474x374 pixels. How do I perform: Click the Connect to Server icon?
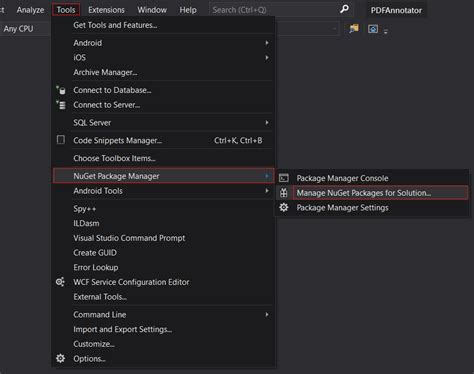(61, 105)
